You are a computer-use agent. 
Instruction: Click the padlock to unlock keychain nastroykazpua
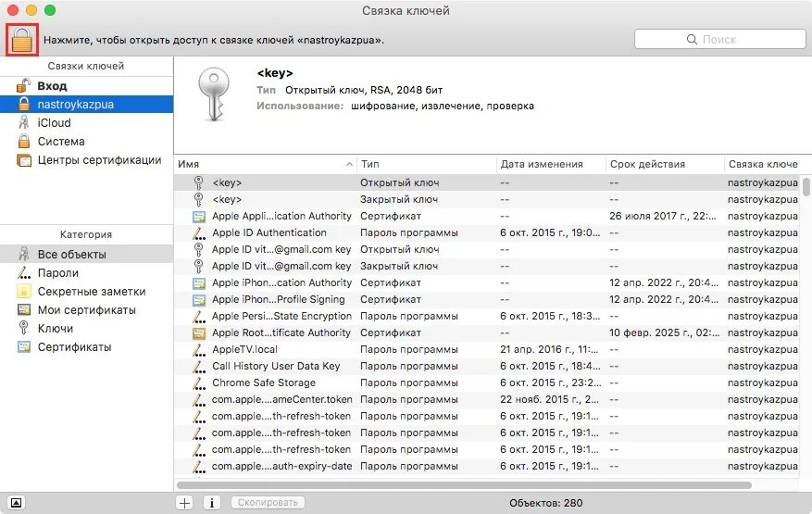pyautogui.click(x=21, y=40)
